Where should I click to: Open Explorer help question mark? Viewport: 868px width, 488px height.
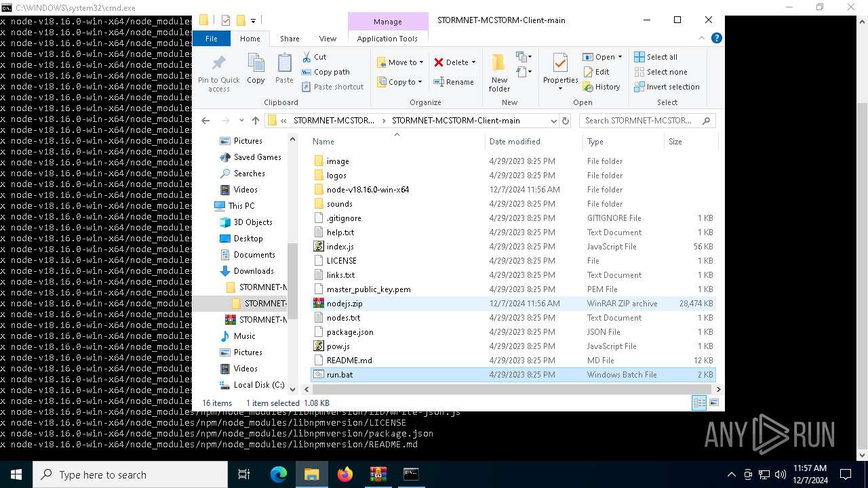pyautogui.click(x=716, y=39)
